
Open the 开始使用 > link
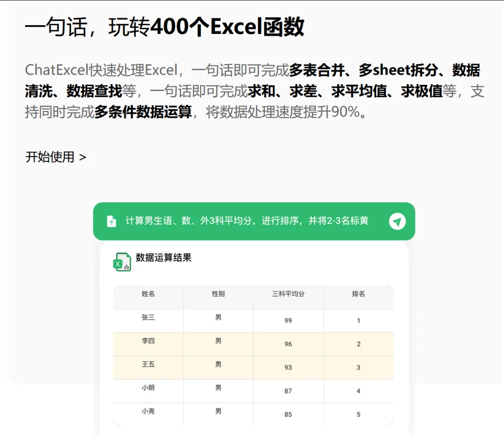coord(56,157)
